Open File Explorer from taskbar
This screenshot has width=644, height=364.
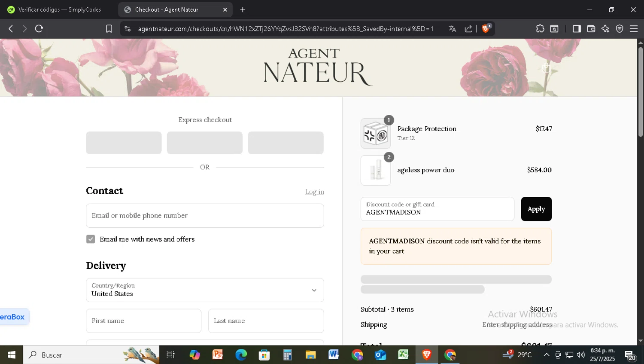310,355
